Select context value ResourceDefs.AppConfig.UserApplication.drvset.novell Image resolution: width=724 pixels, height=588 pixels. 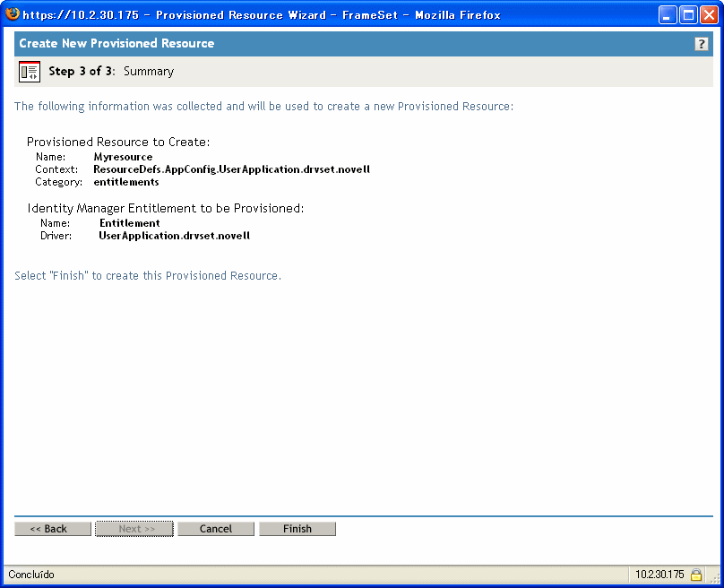231,169
